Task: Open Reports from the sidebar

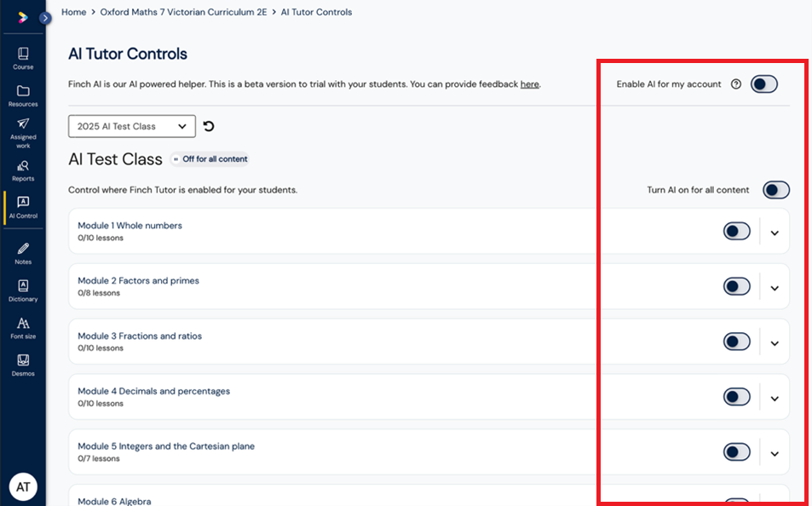Action: (x=23, y=171)
